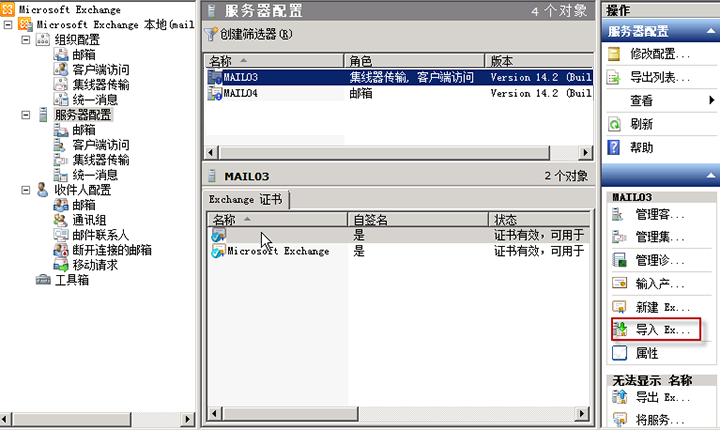Click 客户端访问 icon under 服务器配置
The height and width of the screenshot is (430, 720).
click(61, 145)
